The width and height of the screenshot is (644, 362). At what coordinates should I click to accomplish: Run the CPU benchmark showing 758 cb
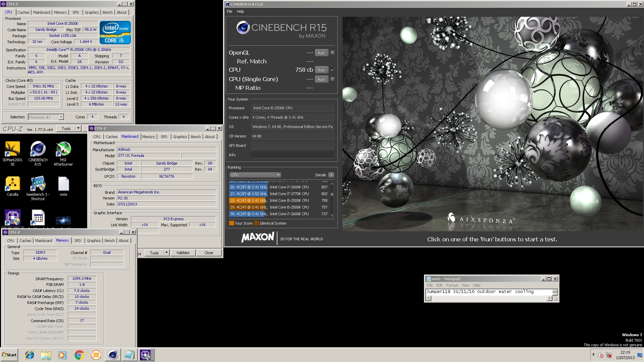(x=321, y=70)
